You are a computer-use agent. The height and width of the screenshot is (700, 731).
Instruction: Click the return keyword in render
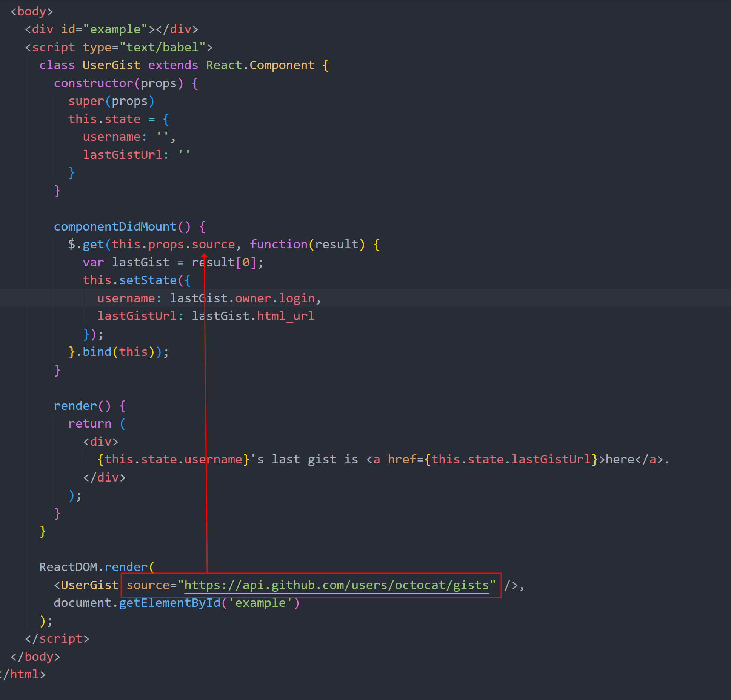point(90,423)
